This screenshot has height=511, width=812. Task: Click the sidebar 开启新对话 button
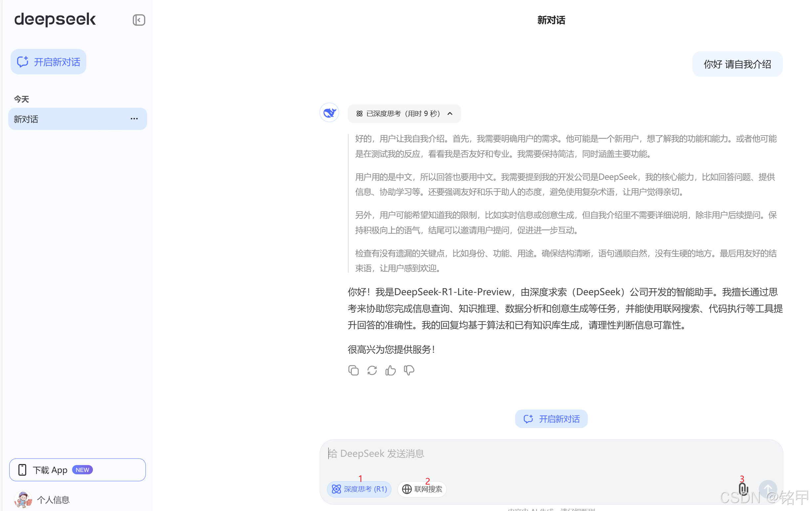tap(49, 62)
